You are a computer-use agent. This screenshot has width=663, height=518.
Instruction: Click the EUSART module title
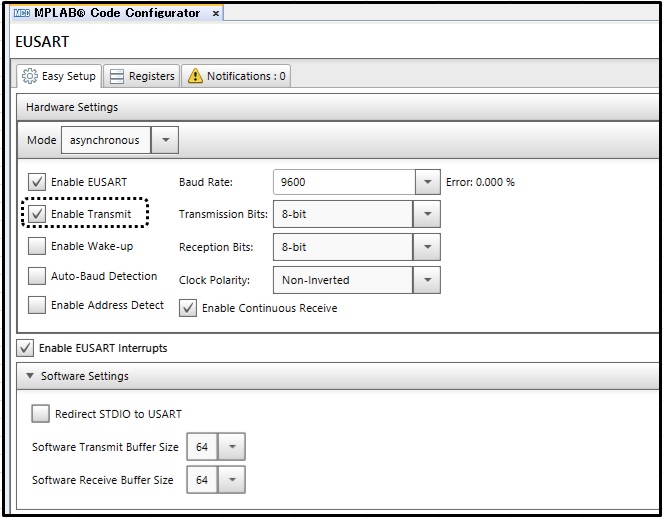(x=42, y=41)
